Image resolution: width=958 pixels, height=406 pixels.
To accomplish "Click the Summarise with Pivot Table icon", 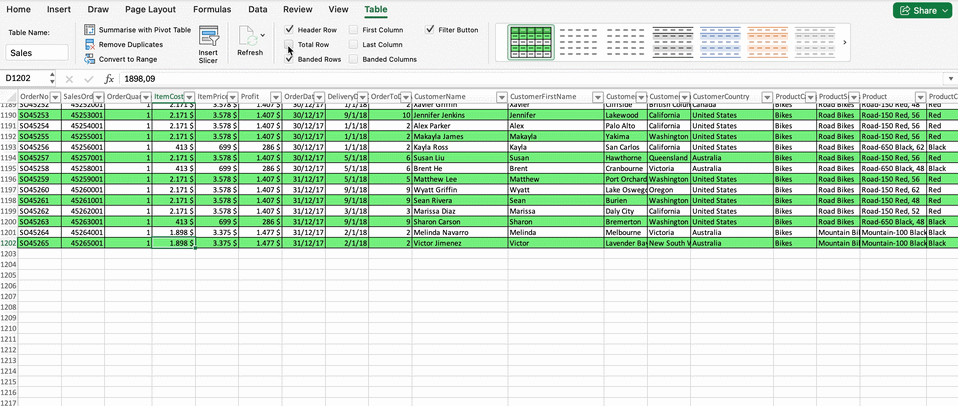I will tap(90, 30).
